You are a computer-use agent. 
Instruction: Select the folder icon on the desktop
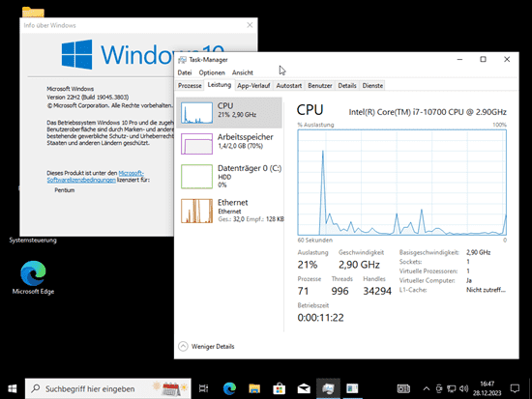(x=33, y=12)
